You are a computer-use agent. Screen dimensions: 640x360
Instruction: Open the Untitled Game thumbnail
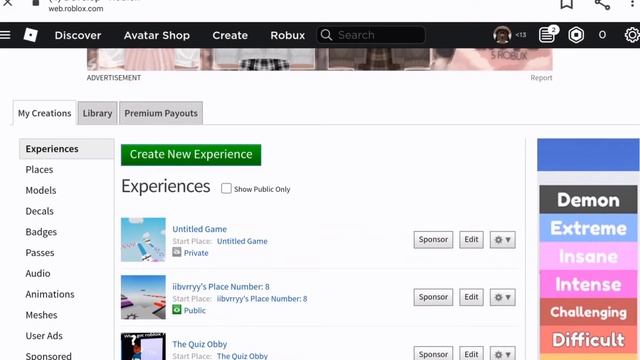pos(143,240)
